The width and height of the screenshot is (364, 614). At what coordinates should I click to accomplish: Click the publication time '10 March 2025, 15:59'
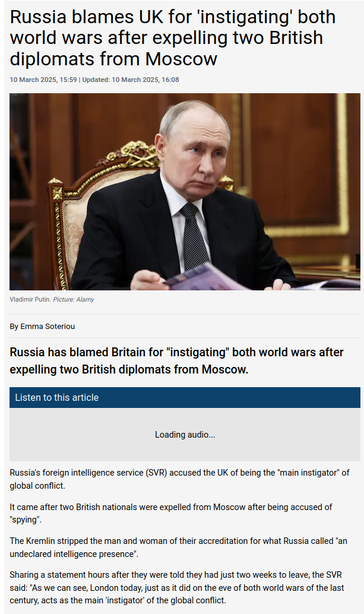coord(43,80)
